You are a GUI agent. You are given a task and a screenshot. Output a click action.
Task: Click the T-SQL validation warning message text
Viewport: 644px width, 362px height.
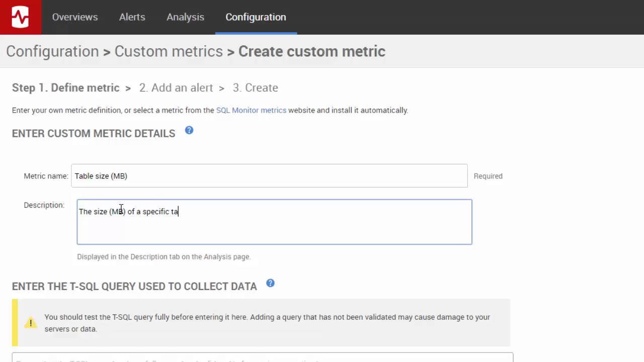267,323
